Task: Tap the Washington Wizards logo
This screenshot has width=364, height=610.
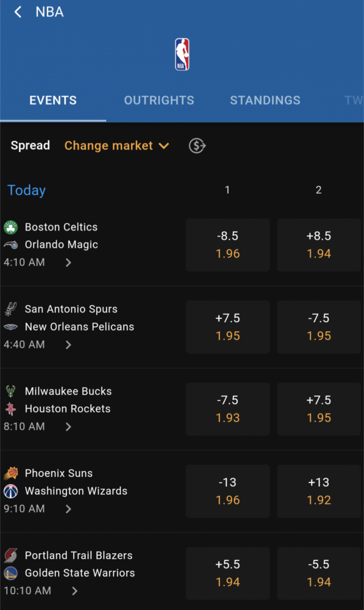Action: point(11,491)
